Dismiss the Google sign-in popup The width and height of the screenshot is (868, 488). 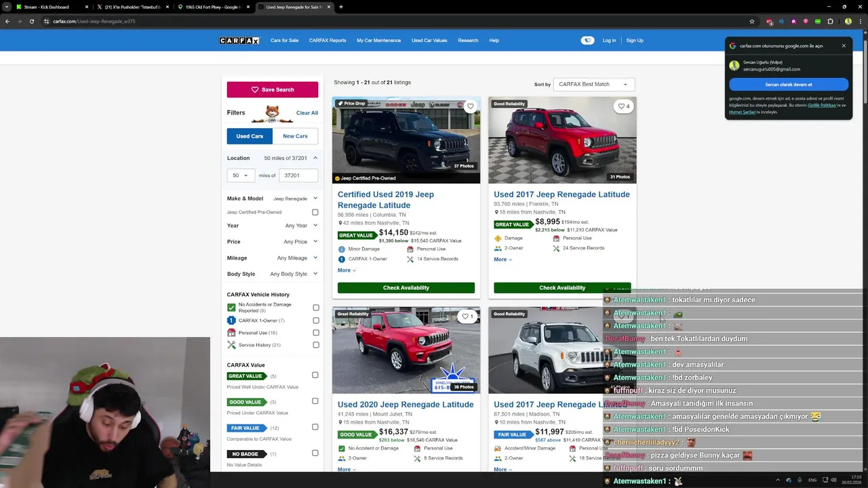[x=844, y=46]
